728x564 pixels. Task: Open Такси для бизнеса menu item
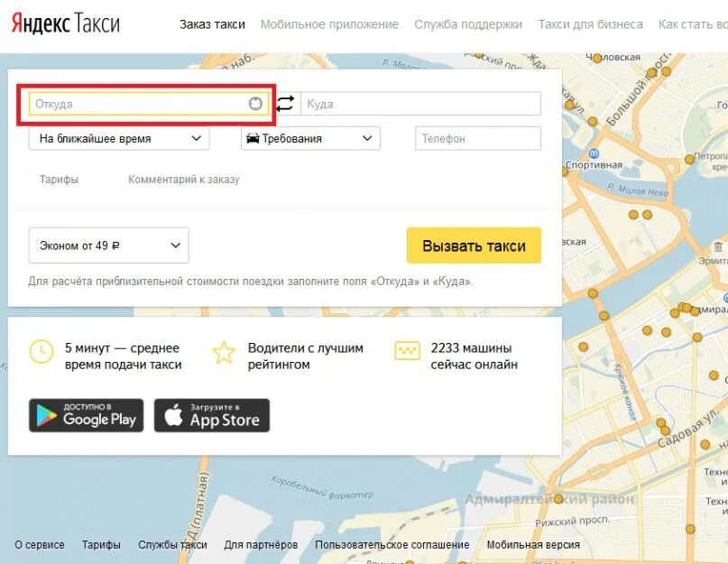coord(590,24)
